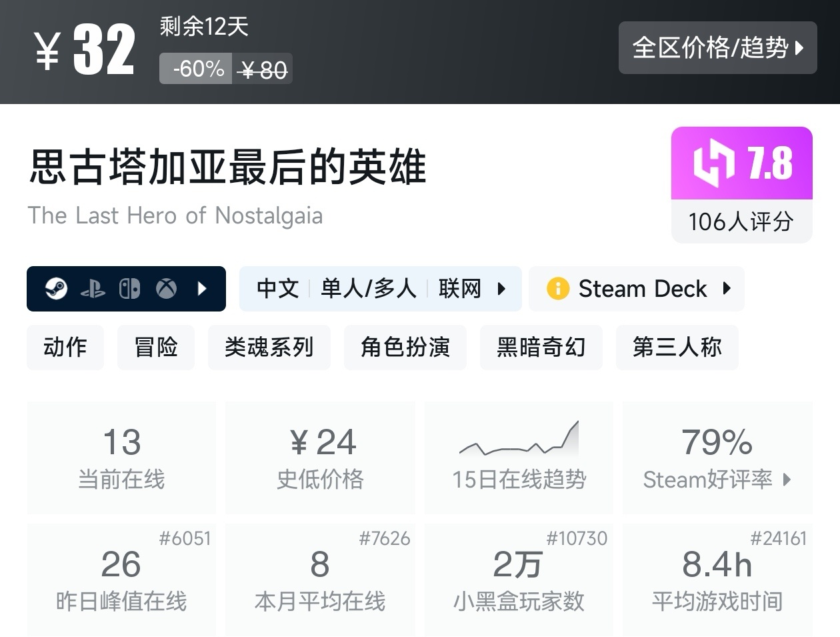Expand Steam Deck compatibility details arrow
This screenshot has height=637, width=840.
point(727,289)
